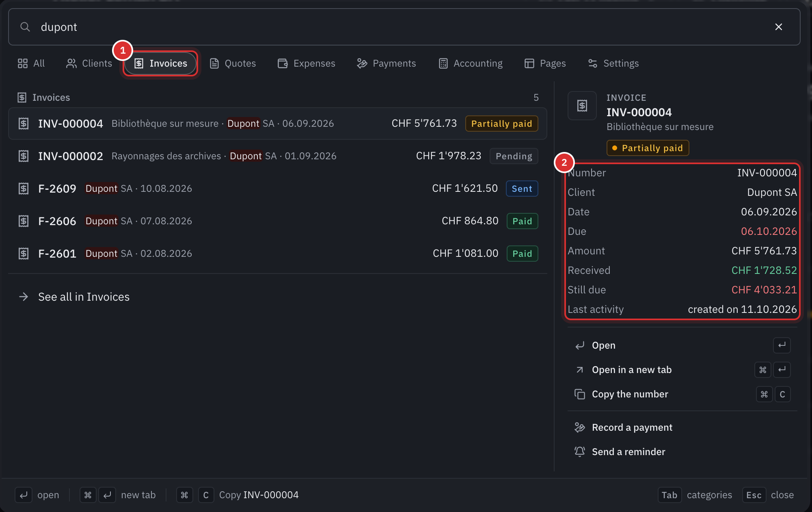Screen dimensions: 812x512
Task: Click the invoice icon of F-2601 row
Action: [x=24, y=254]
